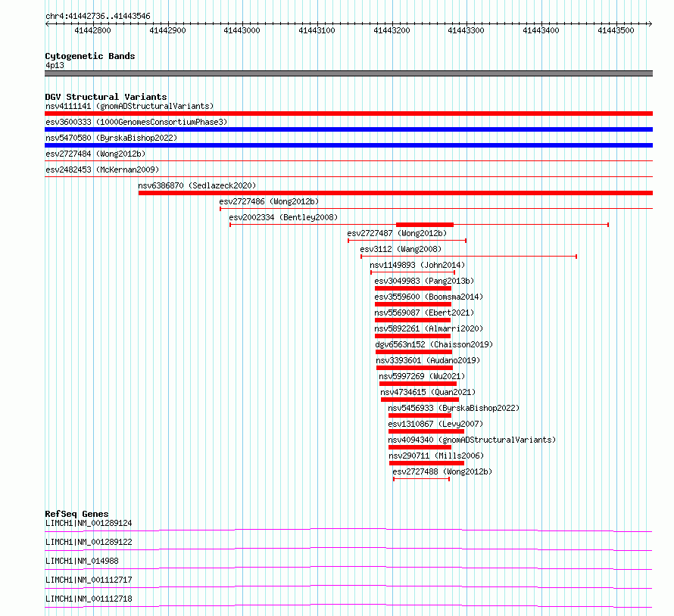The image size is (674, 616).
Task: Click ruler position 41443000
Action: coord(242,30)
